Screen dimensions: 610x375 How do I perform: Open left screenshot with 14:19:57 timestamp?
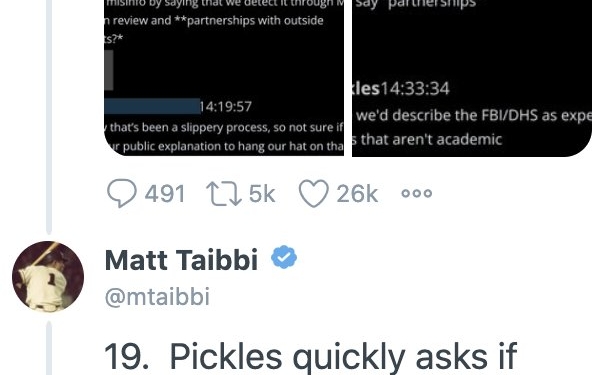click(224, 78)
